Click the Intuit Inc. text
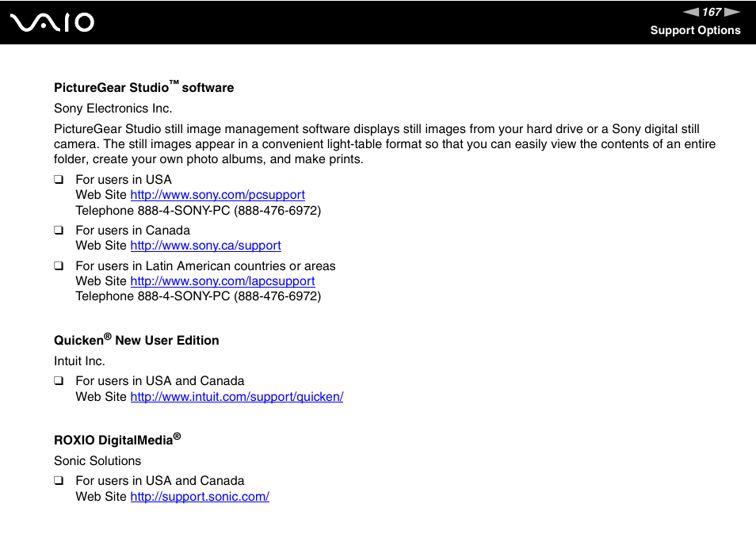756x534 pixels. pyautogui.click(x=79, y=361)
